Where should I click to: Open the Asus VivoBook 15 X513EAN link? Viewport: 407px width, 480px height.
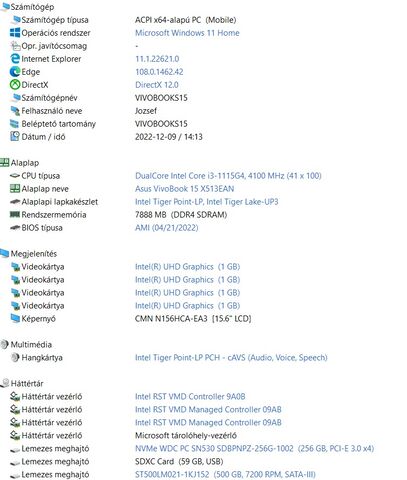184,189
